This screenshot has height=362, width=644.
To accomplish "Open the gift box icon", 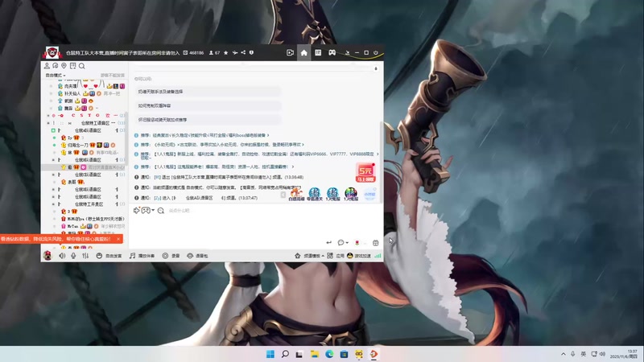I will point(375,243).
